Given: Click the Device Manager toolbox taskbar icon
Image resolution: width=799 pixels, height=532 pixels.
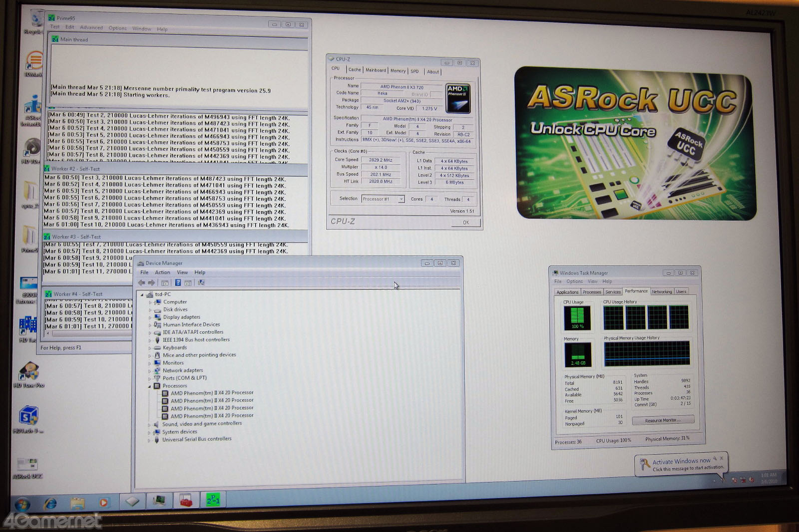Looking at the screenshot, I should [186, 500].
